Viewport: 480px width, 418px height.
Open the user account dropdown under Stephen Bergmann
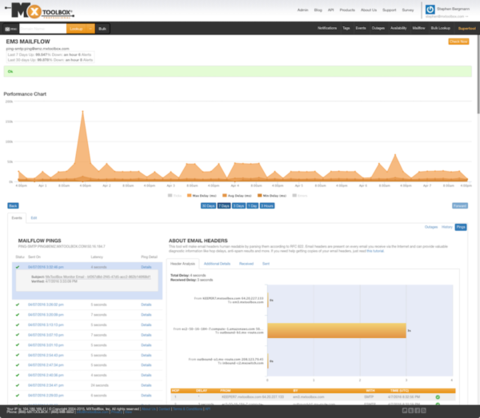[x=447, y=16]
